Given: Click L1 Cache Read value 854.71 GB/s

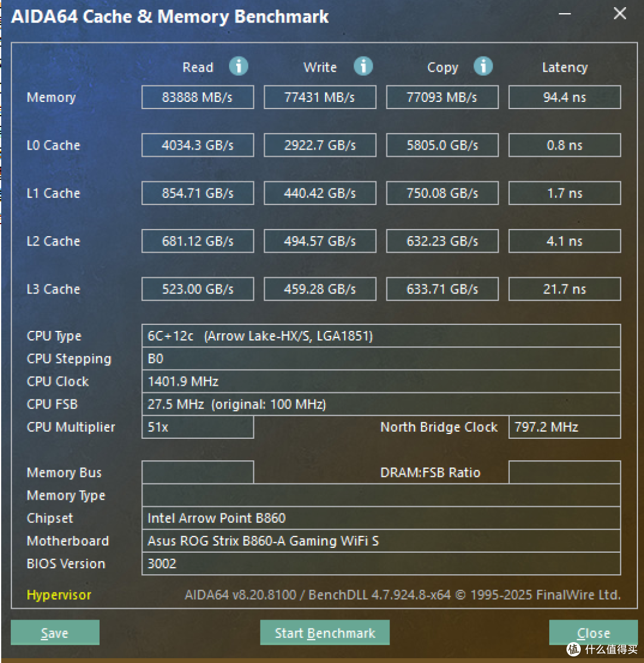Looking at the screenshot, I should (197, 193).
